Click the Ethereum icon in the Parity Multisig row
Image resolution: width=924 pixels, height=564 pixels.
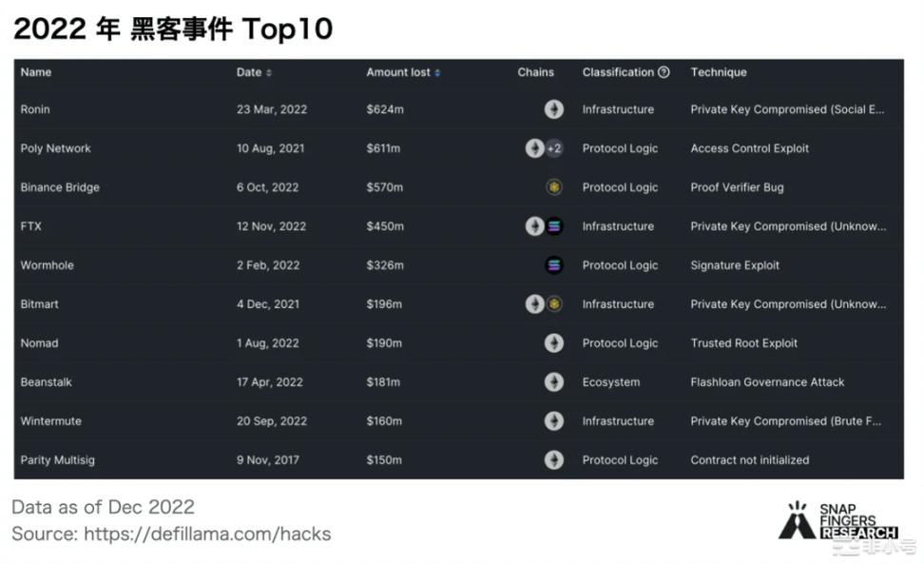pos(553,460)
